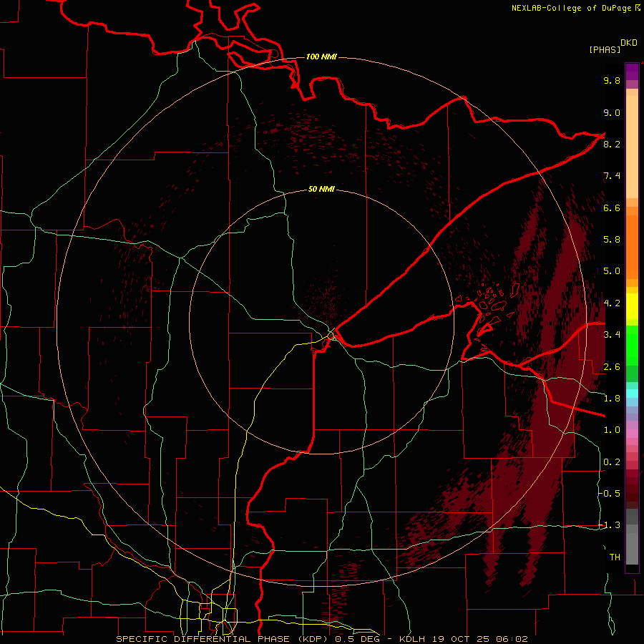Viewport: 644px width, 644px height.
Task: Click the -1.3 legend value
Action: point(610,525)
